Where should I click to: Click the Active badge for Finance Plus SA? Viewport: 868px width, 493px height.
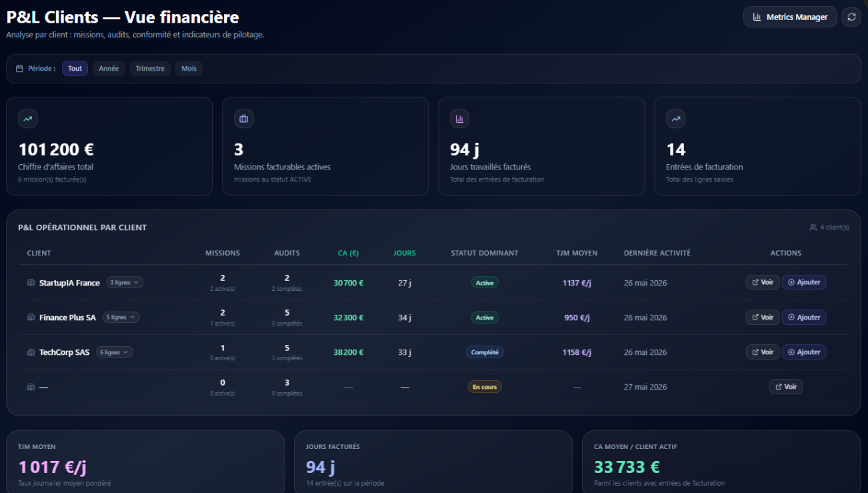[485, 318]
